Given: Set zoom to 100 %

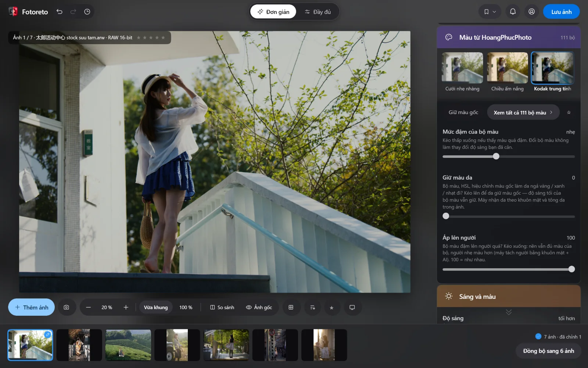Looking at the screenshot, I should 186,307.
